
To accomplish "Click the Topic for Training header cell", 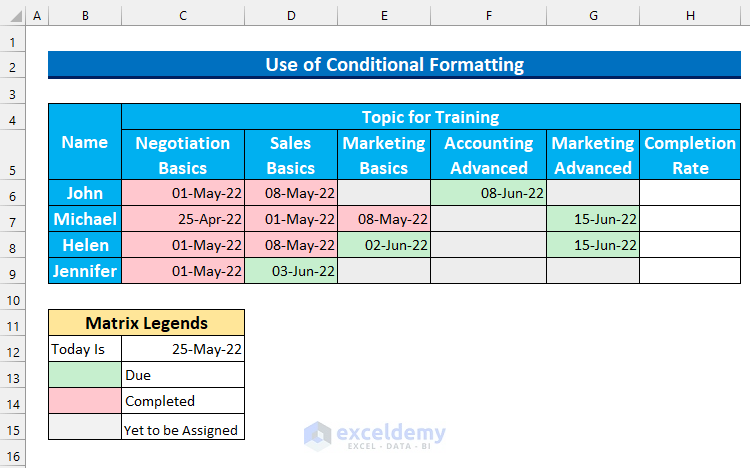I will tap(430, 117).
